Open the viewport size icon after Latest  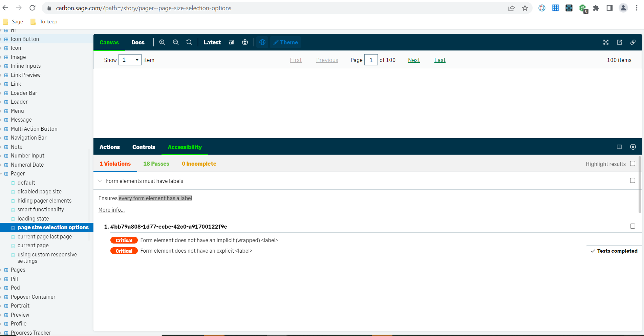point(232,42)
